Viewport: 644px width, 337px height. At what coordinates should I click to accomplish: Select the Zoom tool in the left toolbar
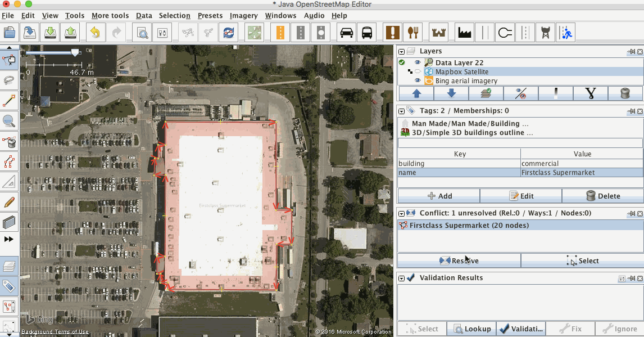point(9,121)
